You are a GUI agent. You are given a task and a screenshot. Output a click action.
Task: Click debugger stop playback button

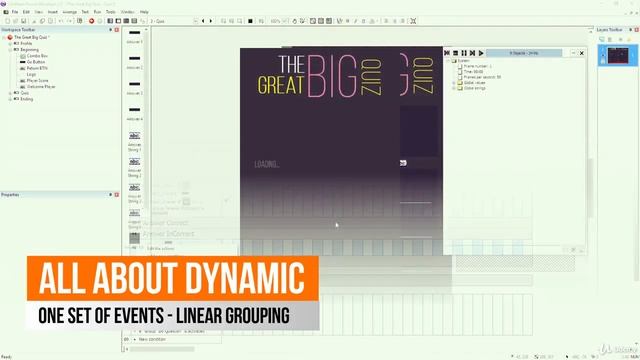[x=456, y=53]
